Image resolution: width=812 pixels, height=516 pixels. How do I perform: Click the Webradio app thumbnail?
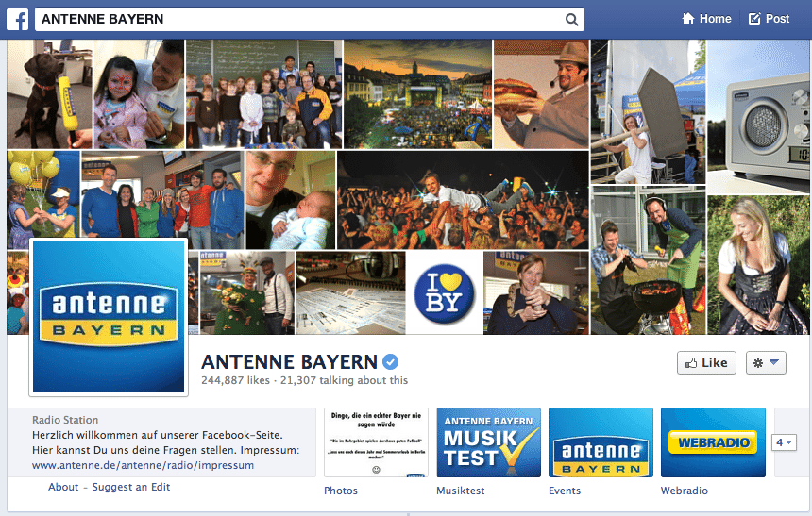tap(713, 442)
